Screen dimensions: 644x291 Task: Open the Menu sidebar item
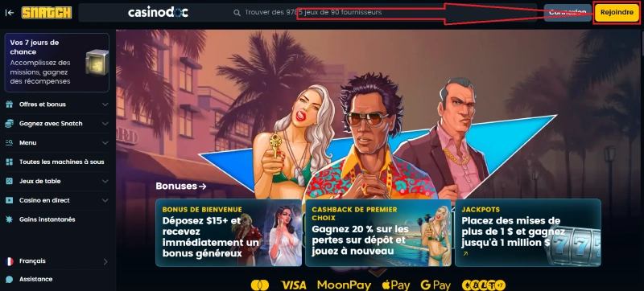[x=56, y=142]
